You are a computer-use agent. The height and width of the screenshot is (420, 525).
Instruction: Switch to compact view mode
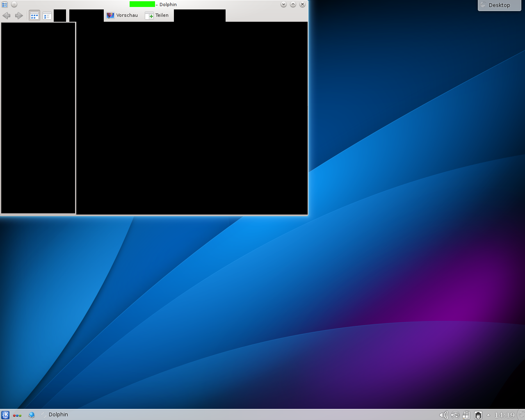[47, 16]
